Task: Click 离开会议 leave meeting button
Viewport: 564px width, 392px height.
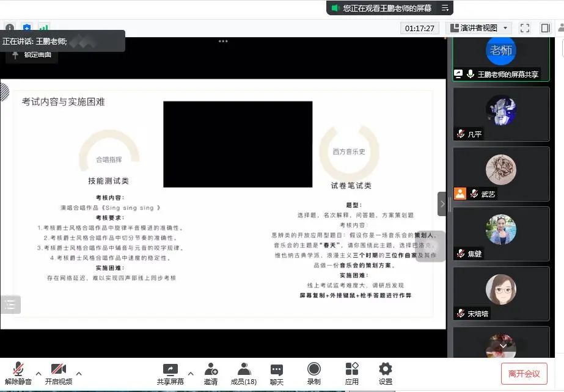Action: pos(524,374)
